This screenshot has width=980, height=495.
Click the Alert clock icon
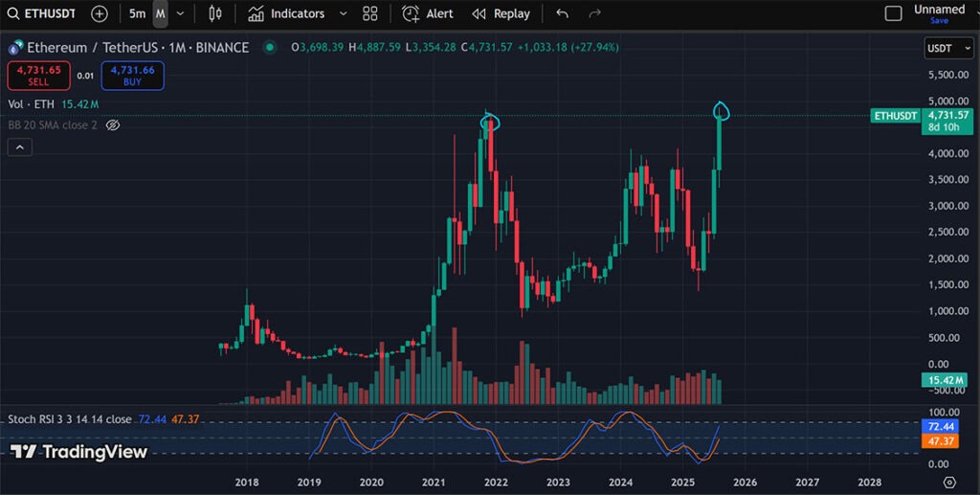click(410, 13)
